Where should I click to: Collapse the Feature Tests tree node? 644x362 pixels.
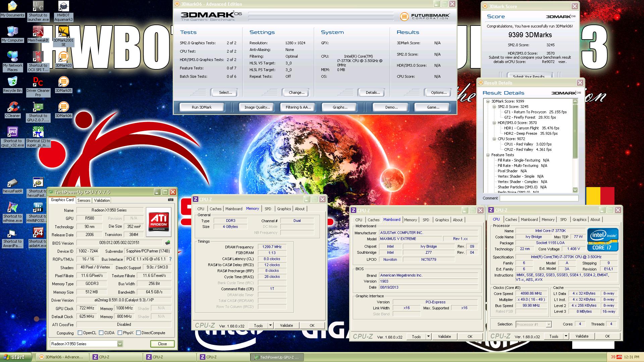click(x=488, y=155)
